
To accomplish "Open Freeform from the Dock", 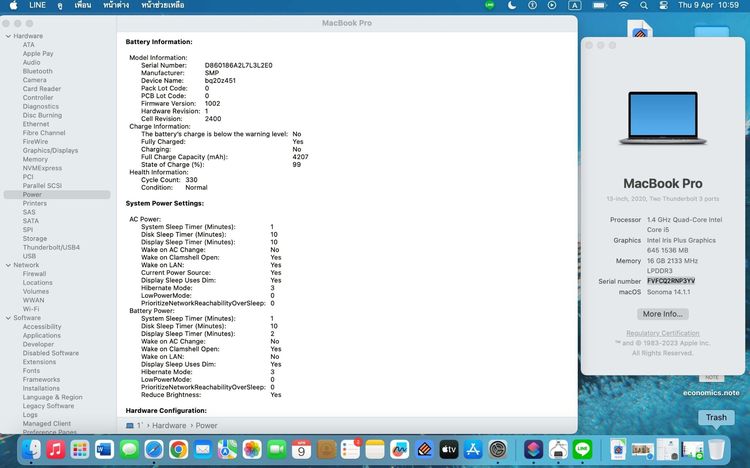I will (x=399, y=450).
